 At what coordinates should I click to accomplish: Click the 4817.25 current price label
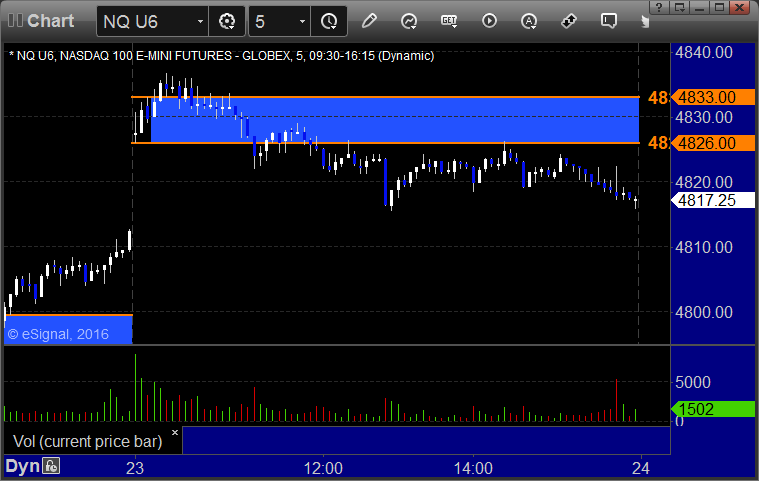pos(713,200)
